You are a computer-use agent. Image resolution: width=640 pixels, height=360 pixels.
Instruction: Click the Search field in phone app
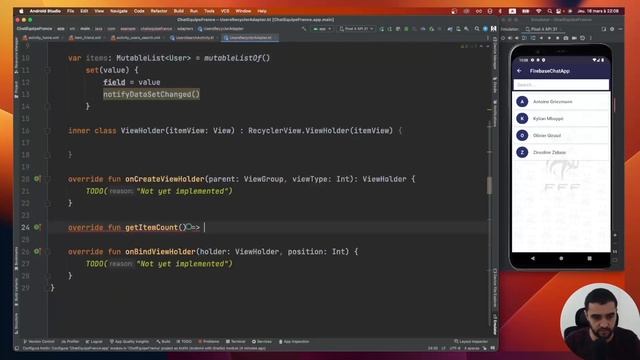pyautogui.click(x=561, y=85)
